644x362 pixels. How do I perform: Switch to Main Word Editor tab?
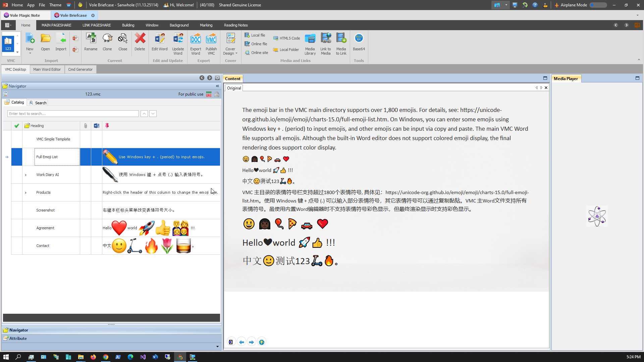click(x=47, y=69)
